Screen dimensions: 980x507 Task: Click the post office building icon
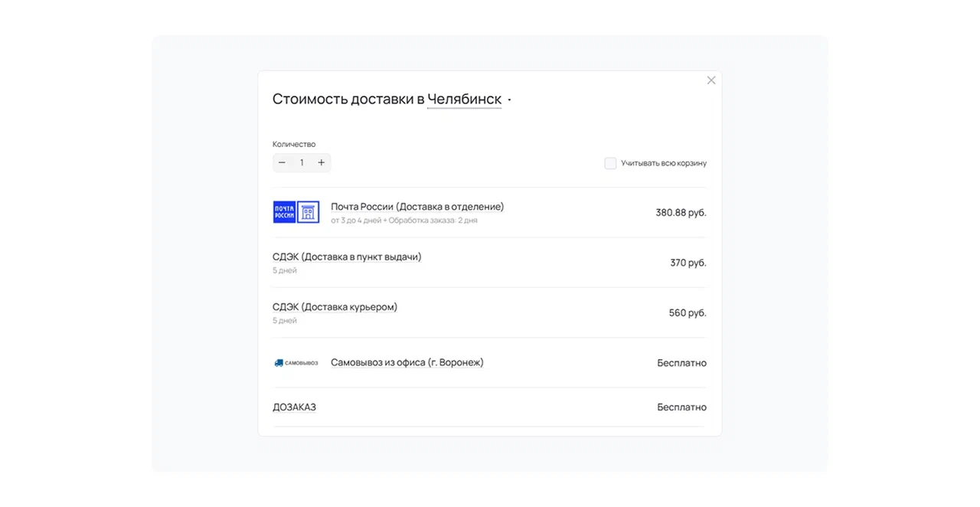click(x=308, y=212)
